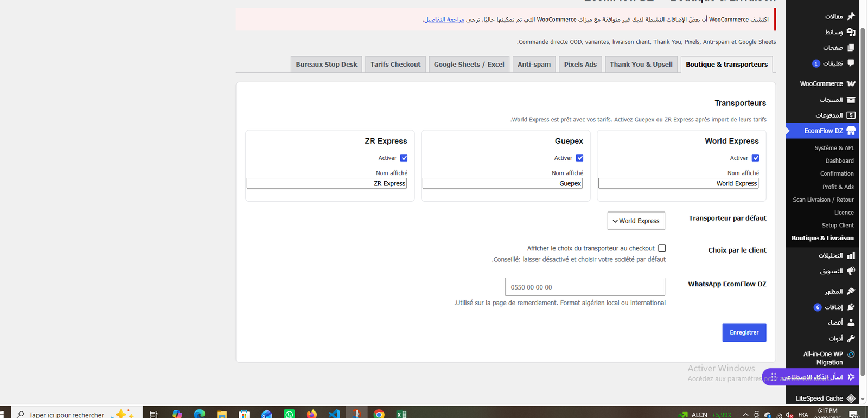The image size is (868, 418).
Task: Open LiteSpeed Cache diamond icon
Action: click(851, 398)
